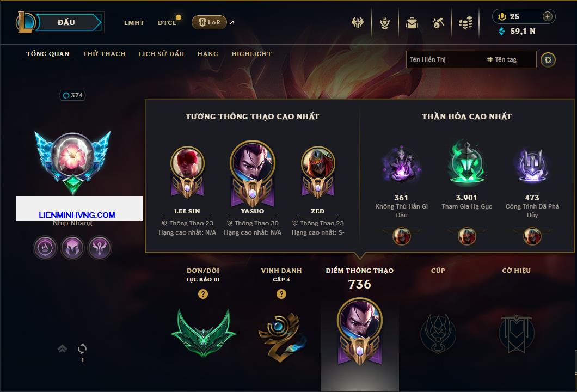Open the Store coins icon

(465, 23)
